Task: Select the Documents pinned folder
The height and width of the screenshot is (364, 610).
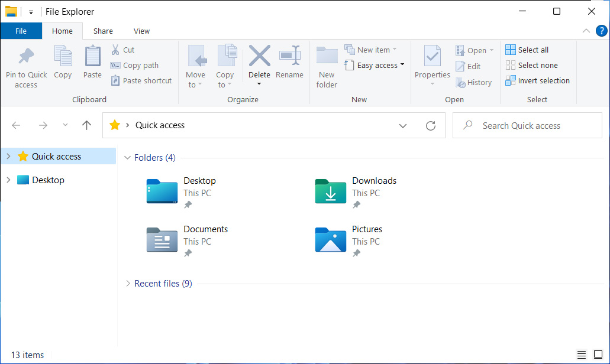Action: pos(188,240)
